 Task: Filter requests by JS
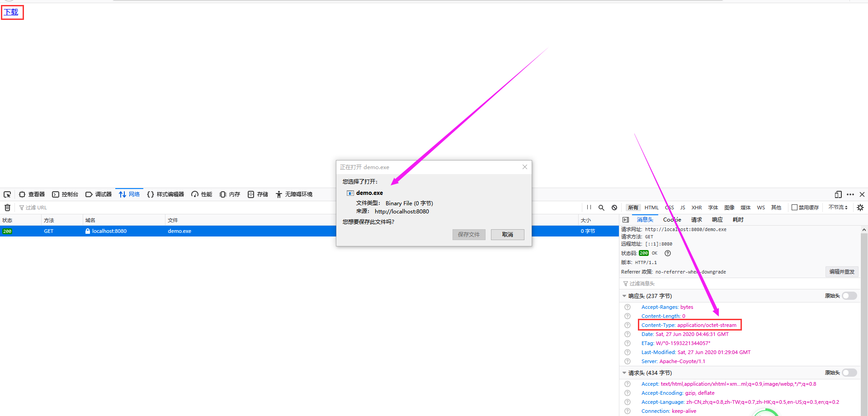[x=683, y=208]
